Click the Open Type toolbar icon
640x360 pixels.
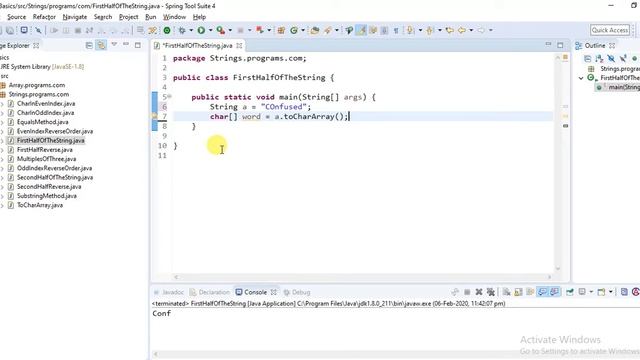[x=315, y=30]
